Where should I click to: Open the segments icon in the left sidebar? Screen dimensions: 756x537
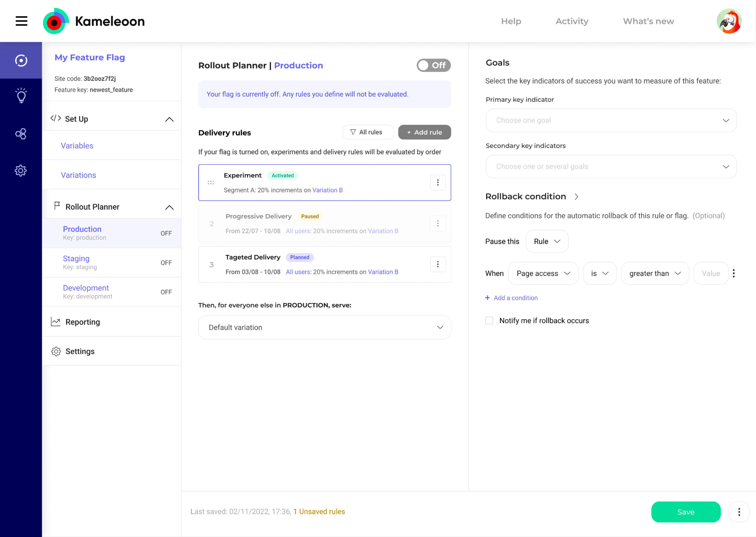[x=21, y=134]
